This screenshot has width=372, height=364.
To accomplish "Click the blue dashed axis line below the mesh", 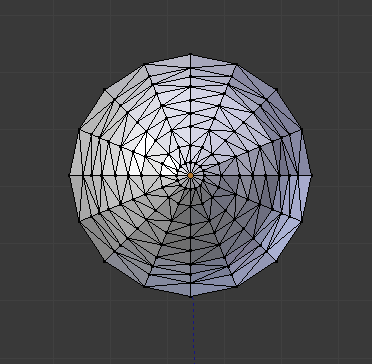I will coord(194,330).
